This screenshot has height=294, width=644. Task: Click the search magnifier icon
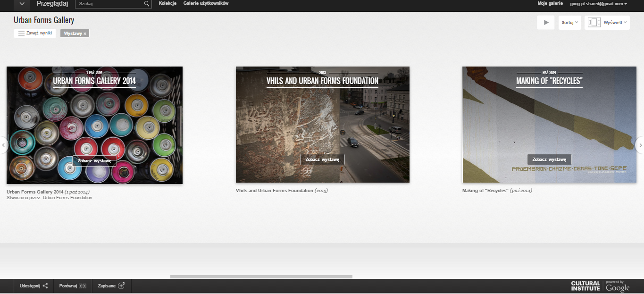(x=147, y=4)
